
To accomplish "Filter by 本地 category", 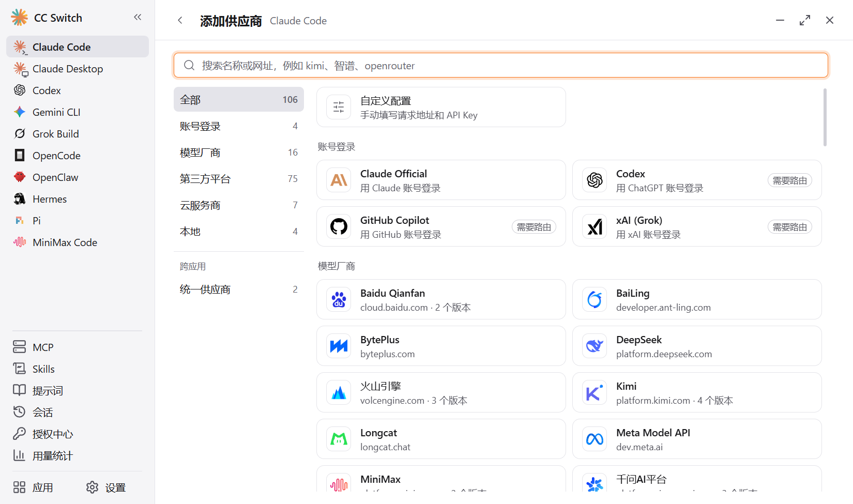I will (x=239, y=232).
